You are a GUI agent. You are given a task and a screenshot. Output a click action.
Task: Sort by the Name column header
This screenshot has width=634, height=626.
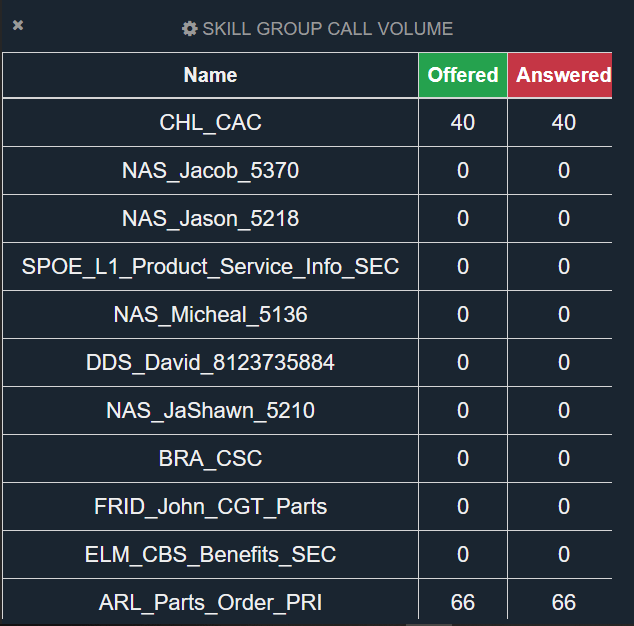pos(210,75)
